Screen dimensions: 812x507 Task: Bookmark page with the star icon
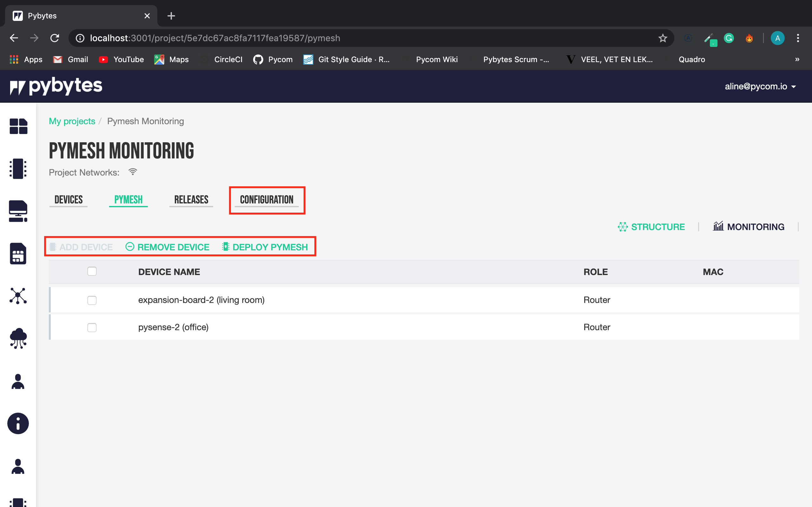(x=662, y=38)
